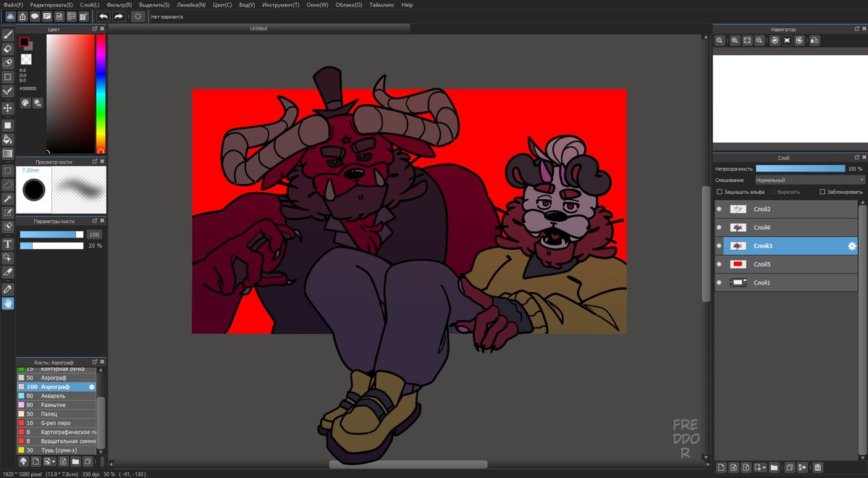Screen dimensions: 868x478
Task: Zoom out using Navigator minus magnifier
Action: click(x=759, y=41)
